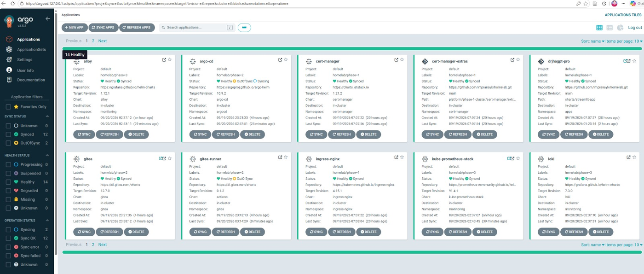Image resolution: width=644 pixels, height=274 pixels.
Task: Star the kube-prometheus-stack application
Action: point(518,158)
